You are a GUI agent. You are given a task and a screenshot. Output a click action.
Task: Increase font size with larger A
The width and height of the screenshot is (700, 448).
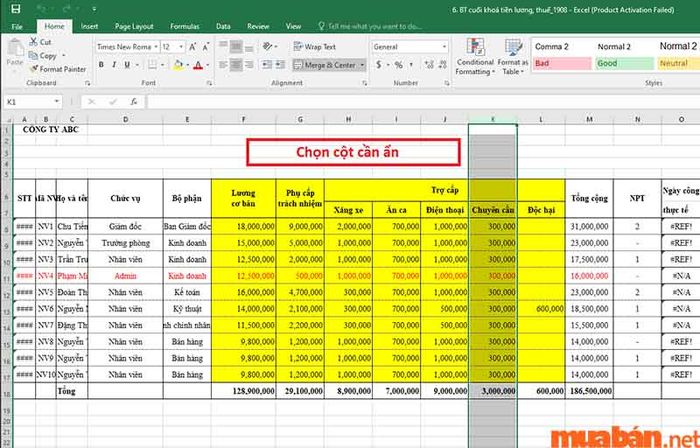(192, 47)
